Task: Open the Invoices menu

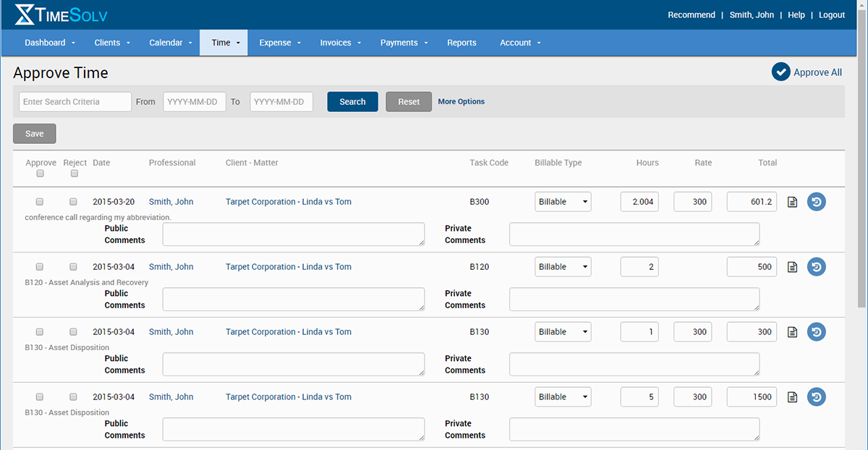Action: (340, 43)
